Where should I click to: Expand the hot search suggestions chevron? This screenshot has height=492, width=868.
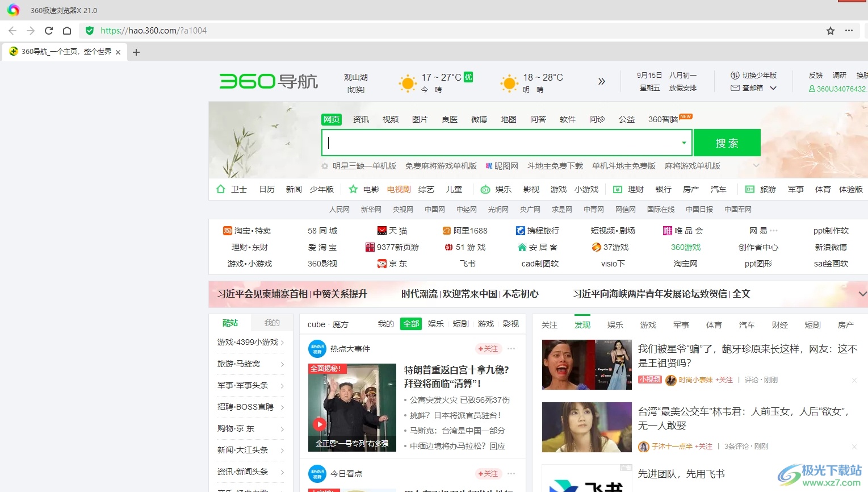point(756,166)
